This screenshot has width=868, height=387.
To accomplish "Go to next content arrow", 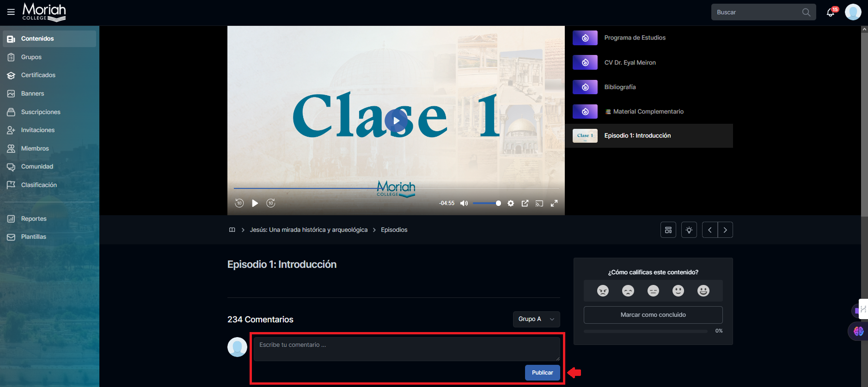I will (725, 230).
